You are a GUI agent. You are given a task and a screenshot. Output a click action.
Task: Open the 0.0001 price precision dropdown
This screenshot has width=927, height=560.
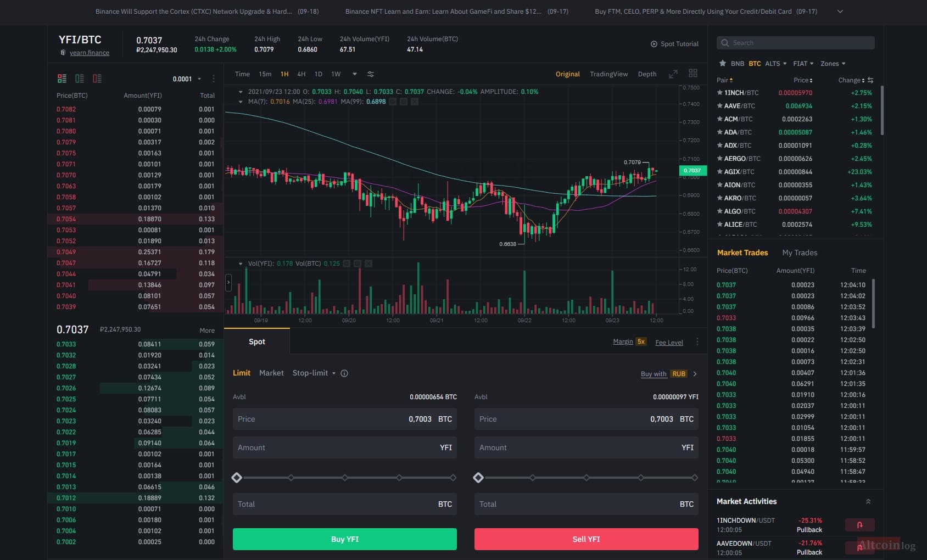click(187, 79)
